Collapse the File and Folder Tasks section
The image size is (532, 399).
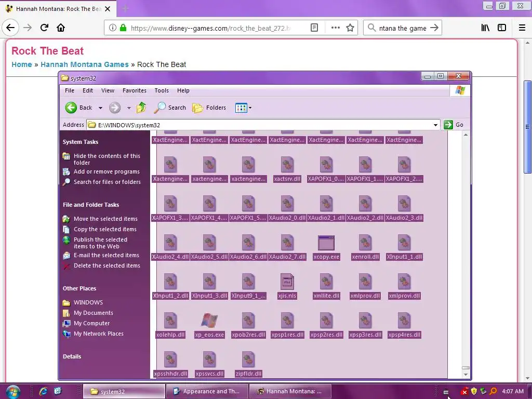[91, 205]
